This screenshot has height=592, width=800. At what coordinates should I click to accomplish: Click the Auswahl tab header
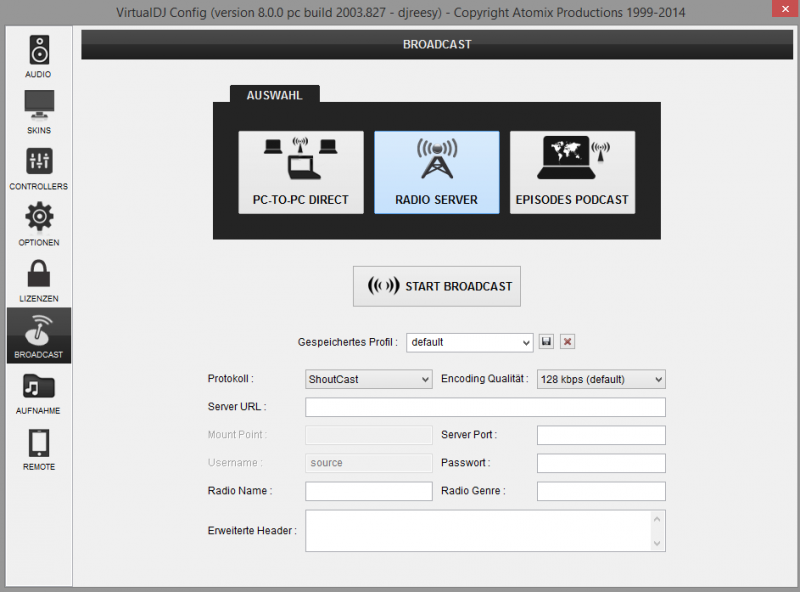pos(275,95)
